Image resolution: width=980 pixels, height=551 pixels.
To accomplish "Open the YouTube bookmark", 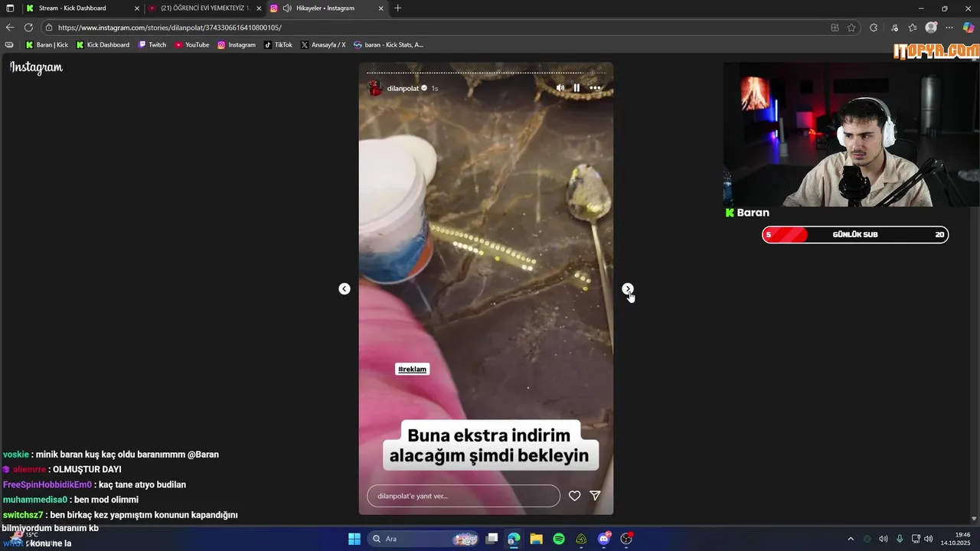I will tap(191, 44).
